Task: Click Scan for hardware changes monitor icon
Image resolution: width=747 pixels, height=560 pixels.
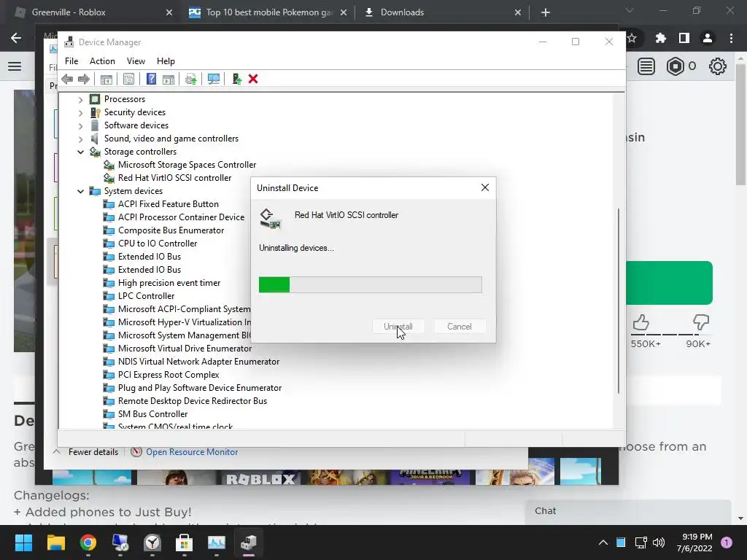Action: 214,79
